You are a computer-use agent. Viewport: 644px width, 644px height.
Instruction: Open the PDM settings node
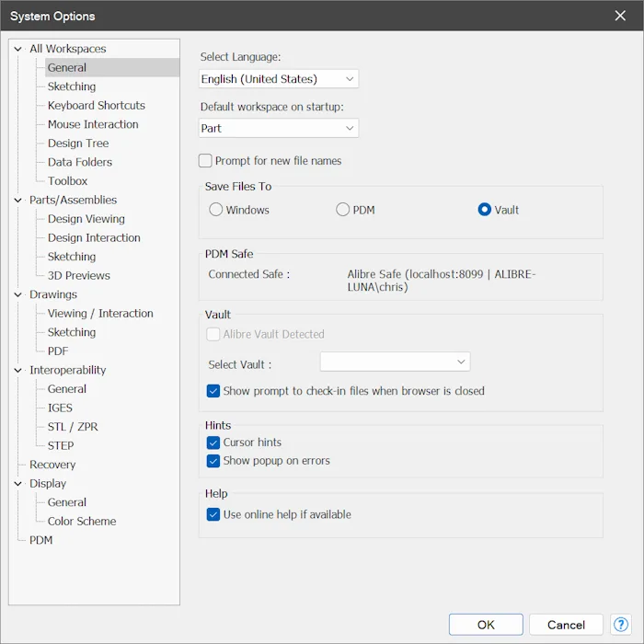pos(40,540)
